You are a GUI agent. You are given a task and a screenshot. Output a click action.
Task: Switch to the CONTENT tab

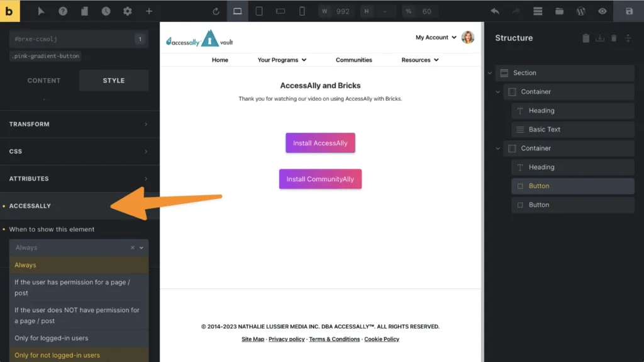[x=44, y=81]
